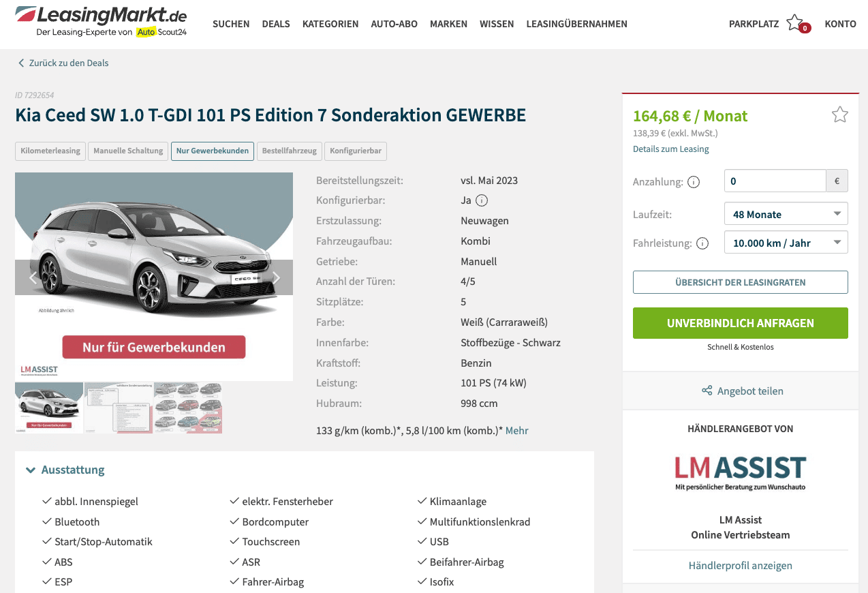868x593 pixels.
Task: Click the info icon next to Anzahlung
Action: click(694, 182)
